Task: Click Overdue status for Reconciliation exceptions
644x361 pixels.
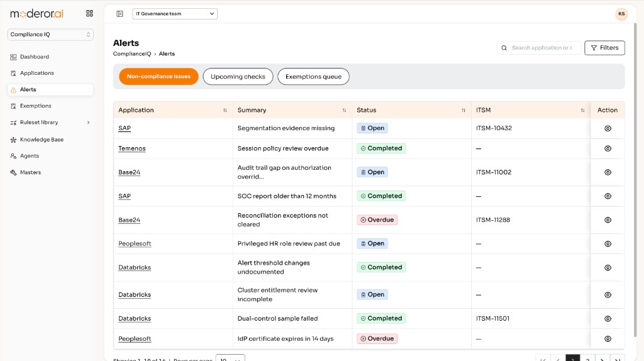Action: 377,219
